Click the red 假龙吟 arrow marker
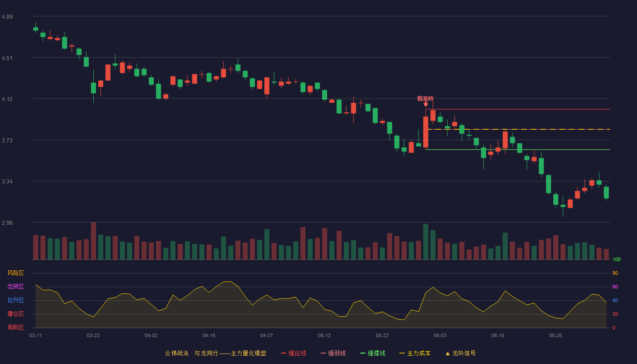The width and height of the screenshot is (637, 364). pyautogui.click(x=425, y=104)
